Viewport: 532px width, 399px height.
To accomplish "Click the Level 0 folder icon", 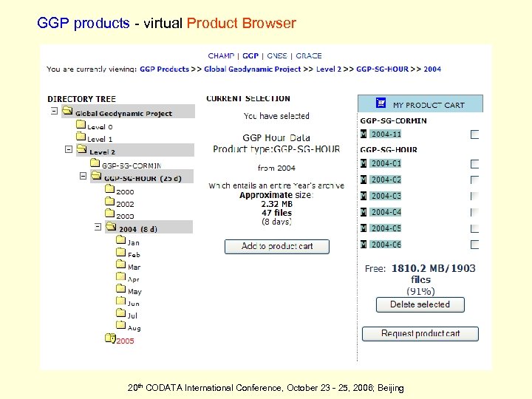I will pos(81,125).
